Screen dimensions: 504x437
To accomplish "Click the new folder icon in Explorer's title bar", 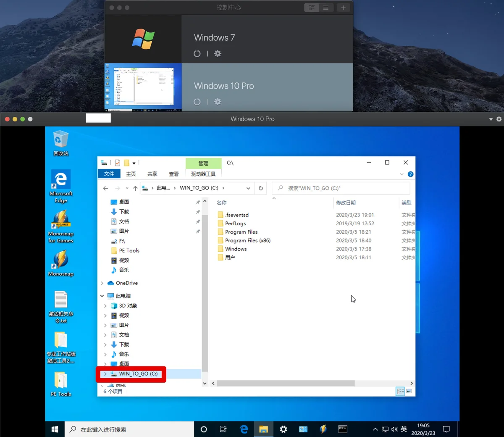I will [x=126, y=163].
